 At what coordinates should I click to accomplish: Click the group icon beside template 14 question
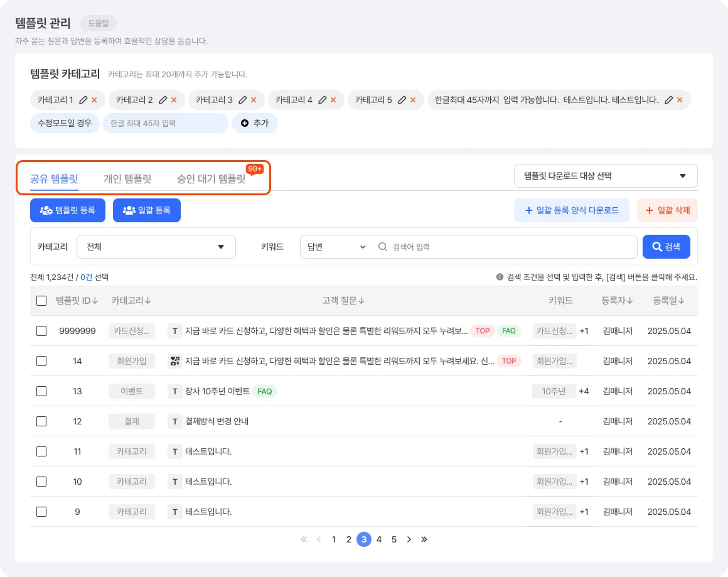pos(175,360)
